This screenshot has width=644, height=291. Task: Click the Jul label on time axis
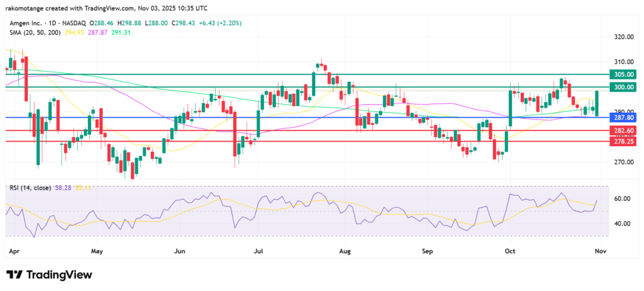(258, 251)
